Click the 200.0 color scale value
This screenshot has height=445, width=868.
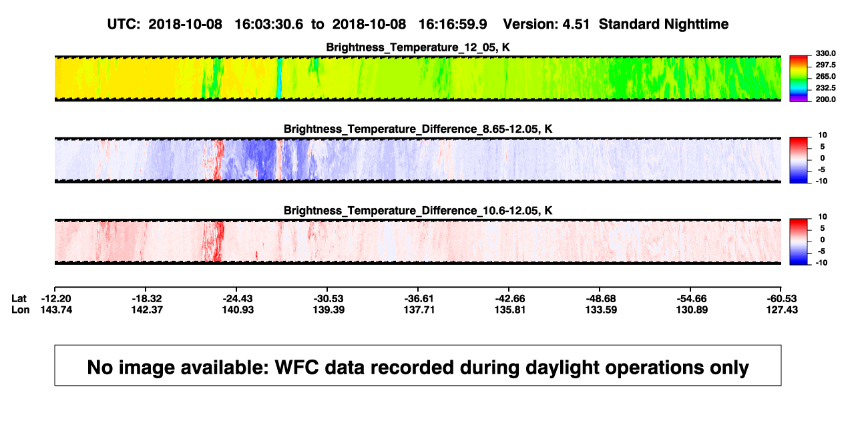825,99
